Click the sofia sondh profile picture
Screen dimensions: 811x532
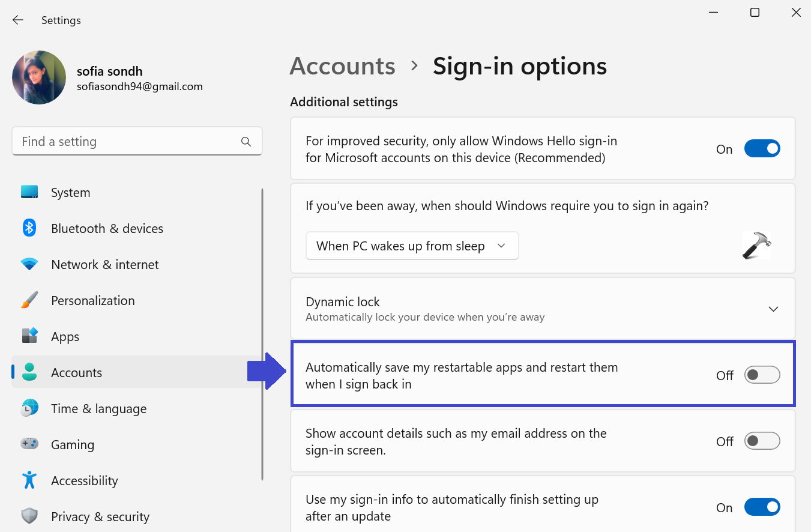pyautogui.click(x=39, y=77)
